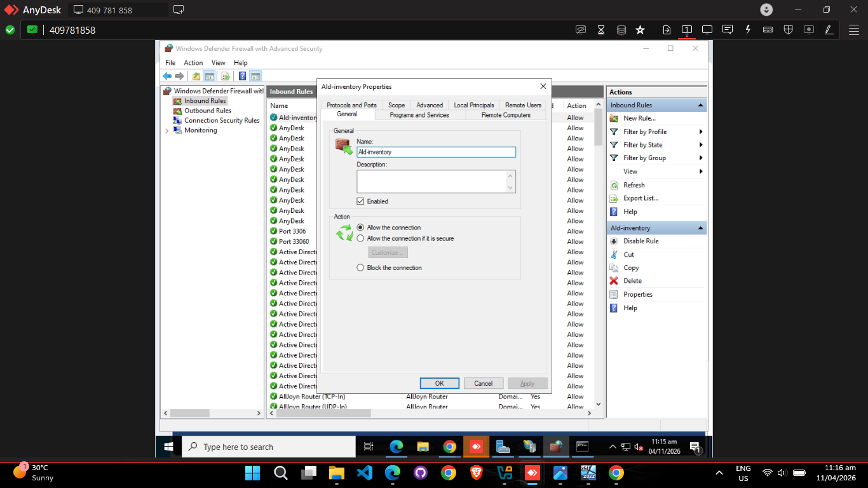868x488 pixels.
Task: Open the Action menu in menu bar
Action: tap(193, 63)
